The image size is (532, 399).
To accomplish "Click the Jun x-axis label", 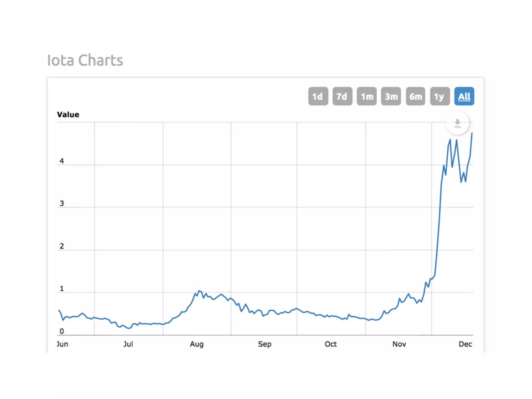I will pos(62,344).
